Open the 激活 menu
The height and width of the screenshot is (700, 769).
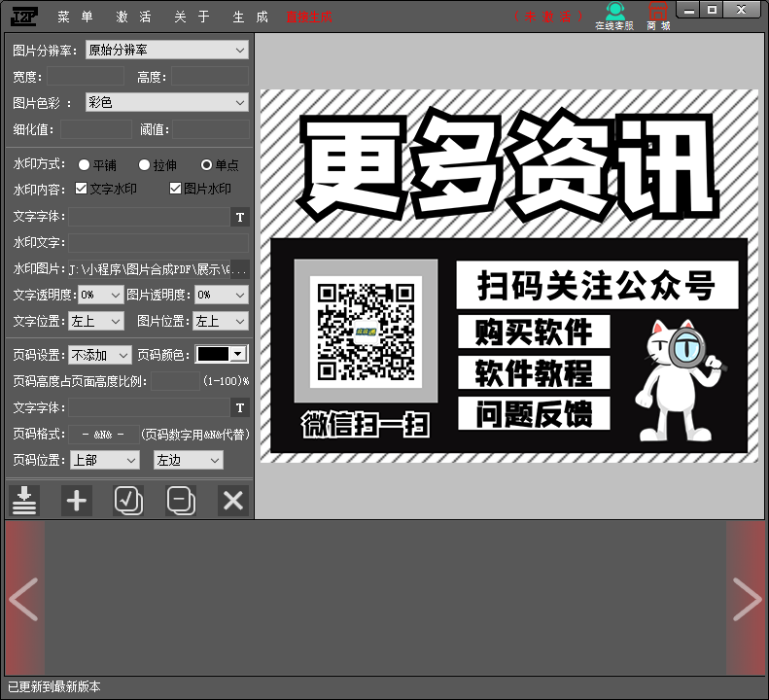click(134, 17)
